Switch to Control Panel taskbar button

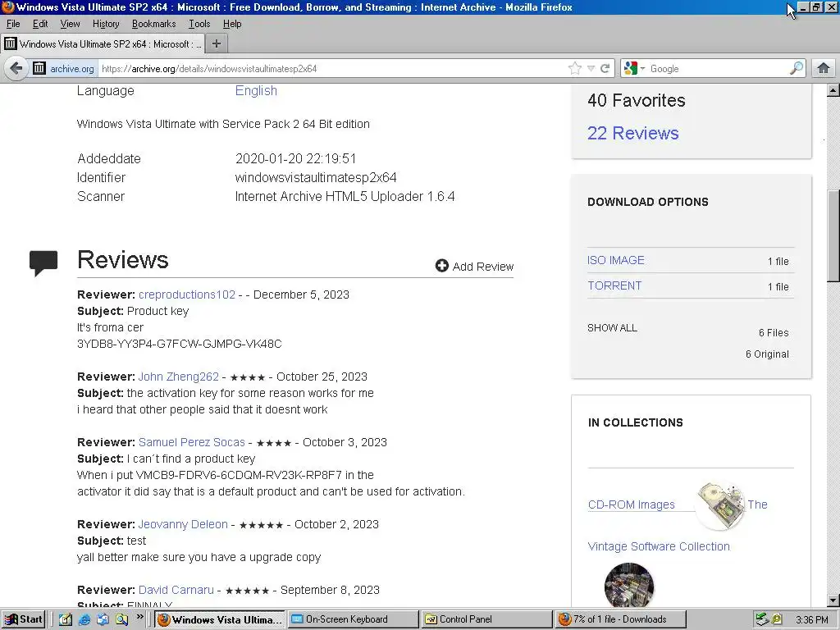pyautogui.click(x=486, y=619)
